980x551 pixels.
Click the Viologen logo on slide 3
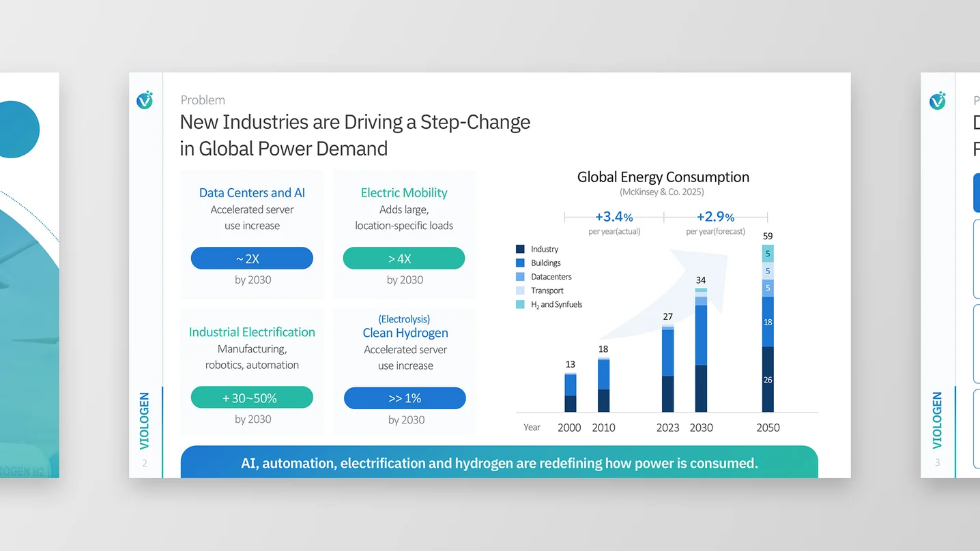(938, 100)
